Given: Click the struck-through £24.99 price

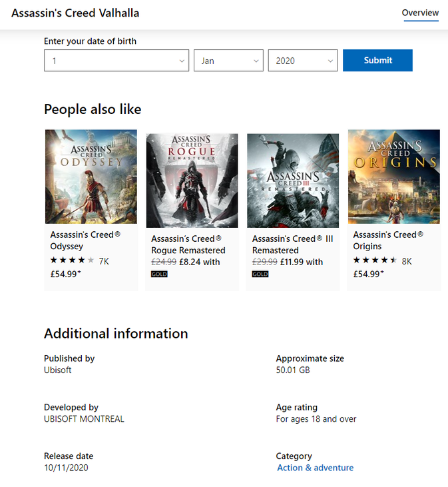Looking at the screenshot, I should (x=164, y=262).
